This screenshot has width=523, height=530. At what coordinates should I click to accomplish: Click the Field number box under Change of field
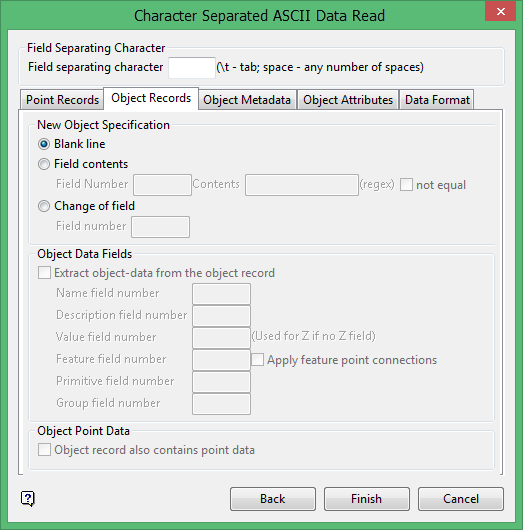pyautogui.click(x=161, y=227)
